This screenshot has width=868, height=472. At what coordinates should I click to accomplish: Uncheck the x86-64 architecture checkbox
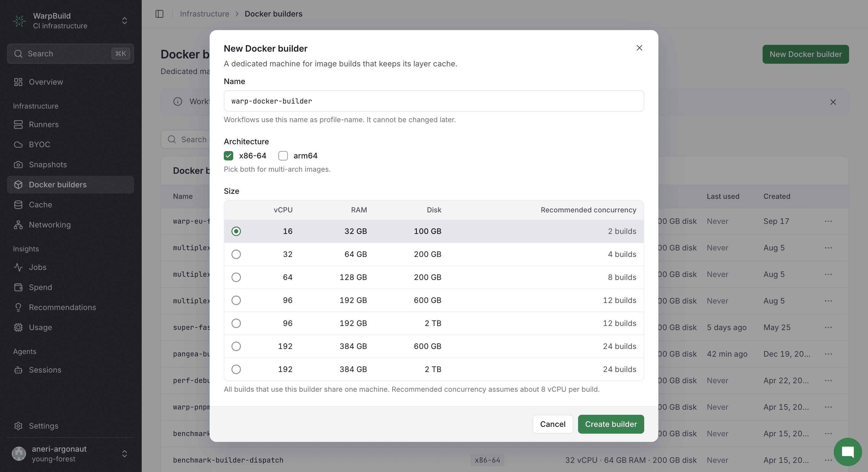pos(229,155)
